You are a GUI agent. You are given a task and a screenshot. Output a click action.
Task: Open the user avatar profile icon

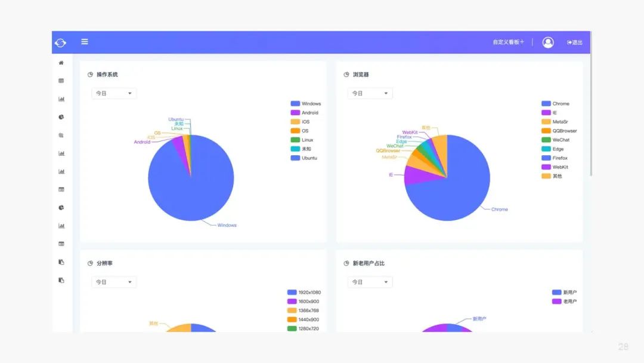pyautogui.click(x=548, y=42)
